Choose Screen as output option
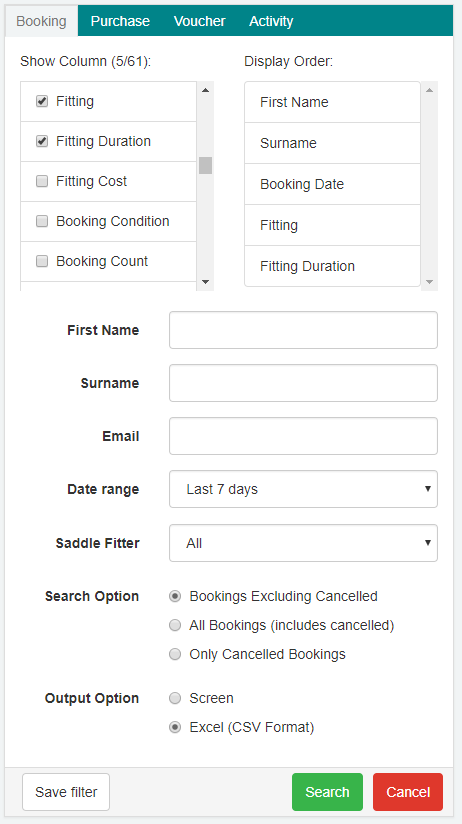 (x=175, y=698)
